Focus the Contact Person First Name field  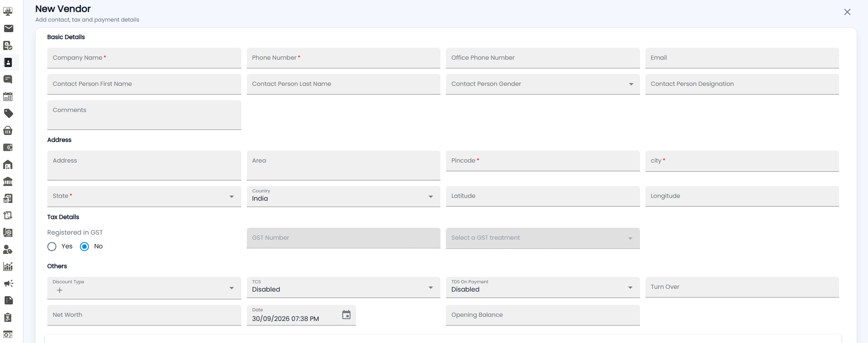144,84
